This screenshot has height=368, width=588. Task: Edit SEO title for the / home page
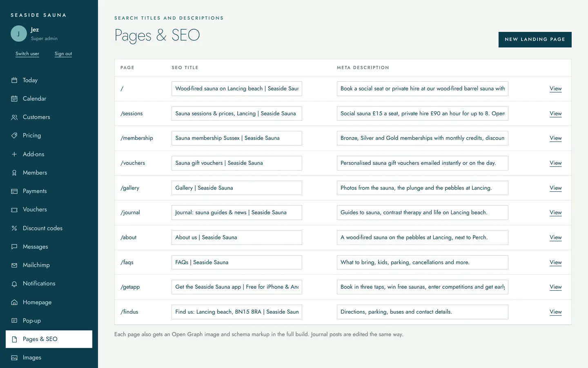point(237,89)
